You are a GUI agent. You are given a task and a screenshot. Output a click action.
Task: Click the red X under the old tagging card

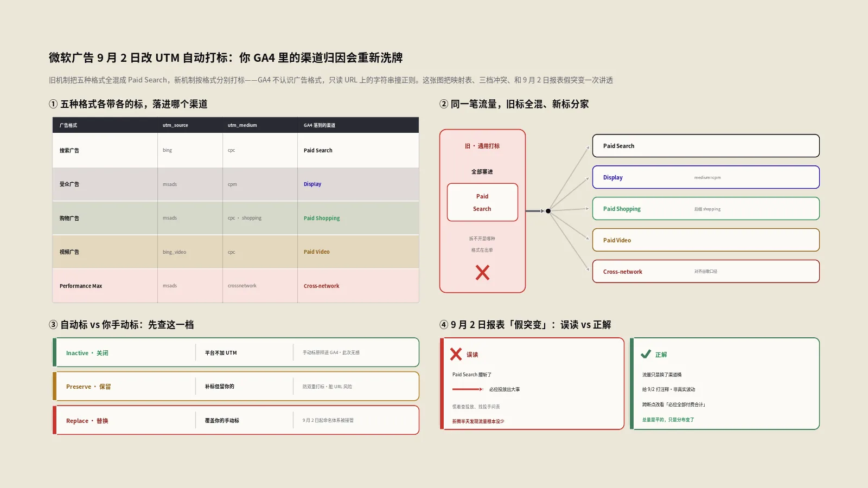(x=482, y=272)
